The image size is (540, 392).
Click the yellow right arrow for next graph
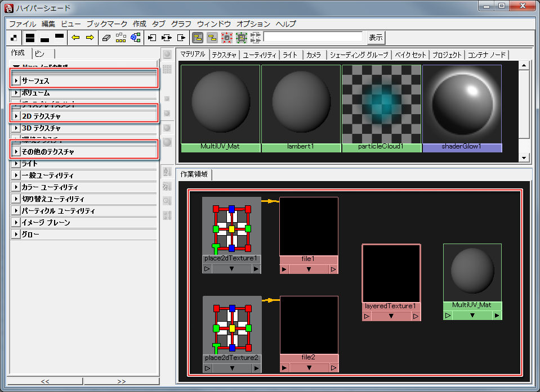pos(90,38)
